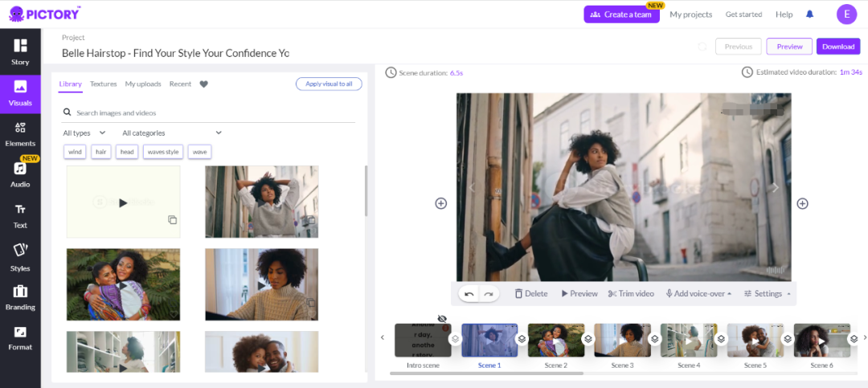This screenshot has width=868, height=388.
Task: Open the Audio section
Action: pos(20,174)
